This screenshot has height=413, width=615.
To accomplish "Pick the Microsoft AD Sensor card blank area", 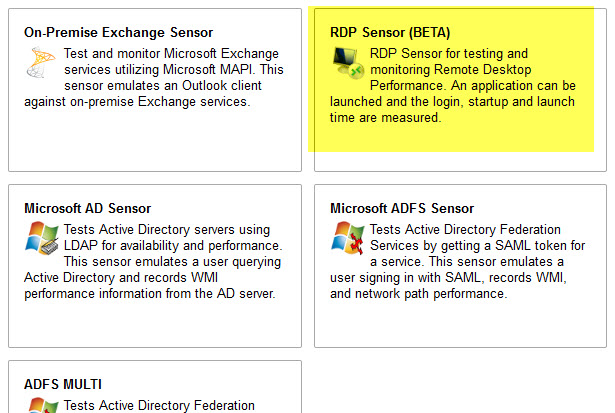I will (155, 324).
